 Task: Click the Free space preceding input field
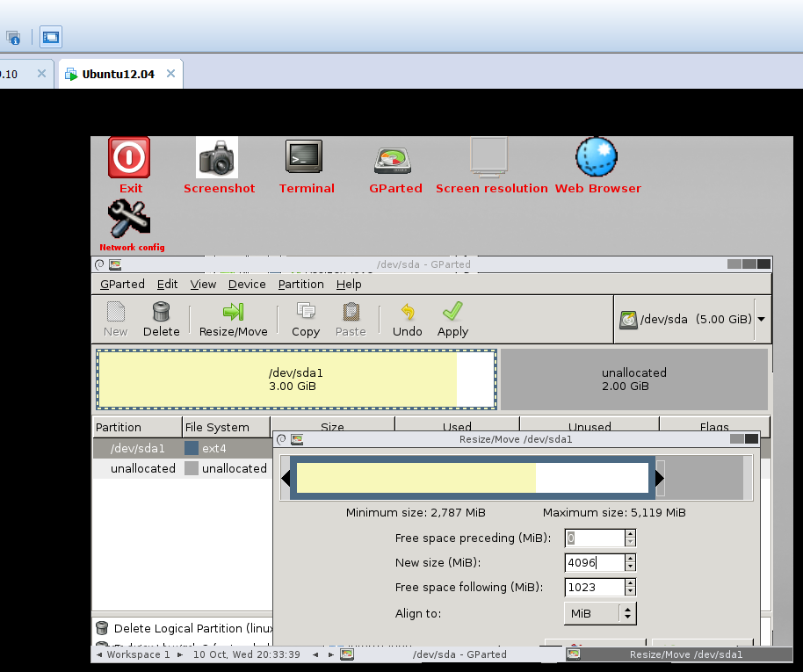point(593,538)
